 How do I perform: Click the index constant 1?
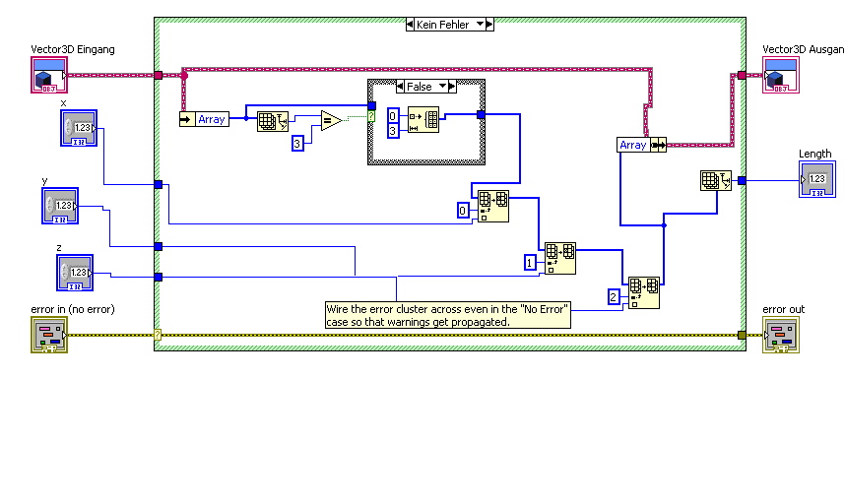[530, 263]
